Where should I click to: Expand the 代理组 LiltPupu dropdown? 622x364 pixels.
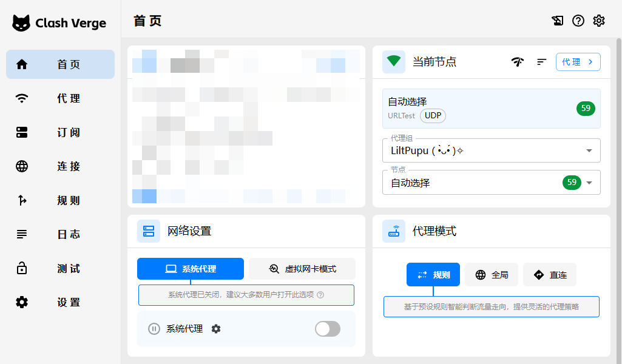589,151
